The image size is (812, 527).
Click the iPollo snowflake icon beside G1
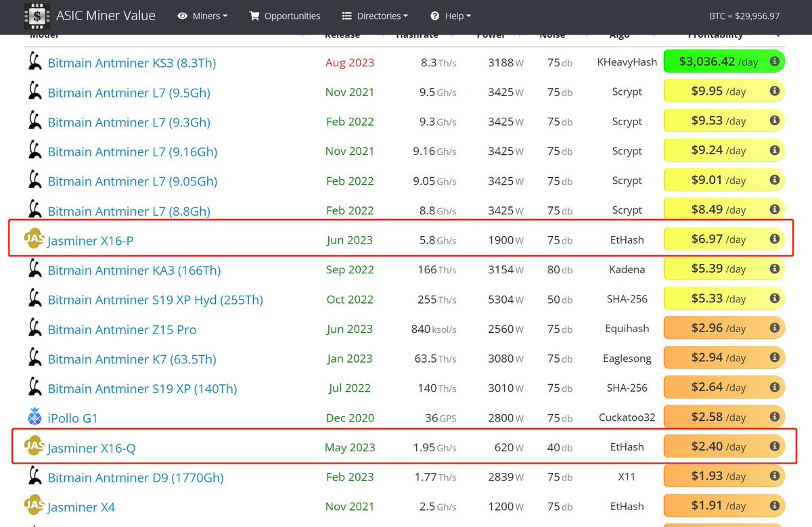click(35, 417)
